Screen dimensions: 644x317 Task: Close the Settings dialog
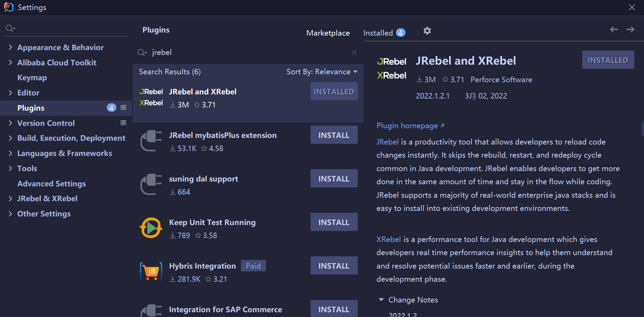point(632,7)
